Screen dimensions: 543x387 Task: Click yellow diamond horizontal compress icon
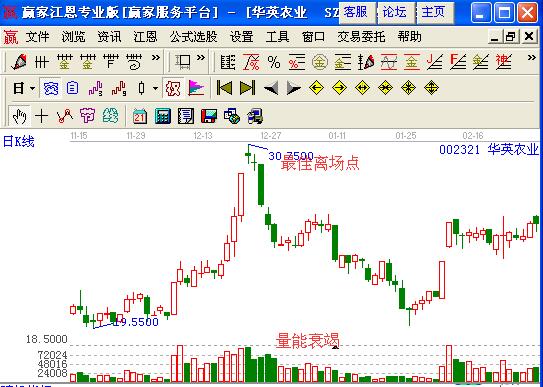pos(385,88)
